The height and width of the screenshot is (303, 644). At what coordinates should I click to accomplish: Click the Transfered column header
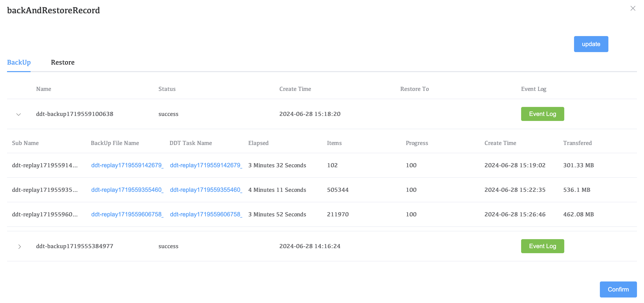tap(577, 143)
